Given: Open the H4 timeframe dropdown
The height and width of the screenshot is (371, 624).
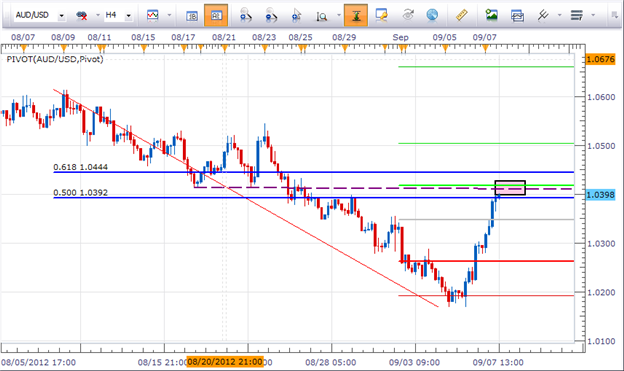Looking at the screenshot, I should point(129,16).
